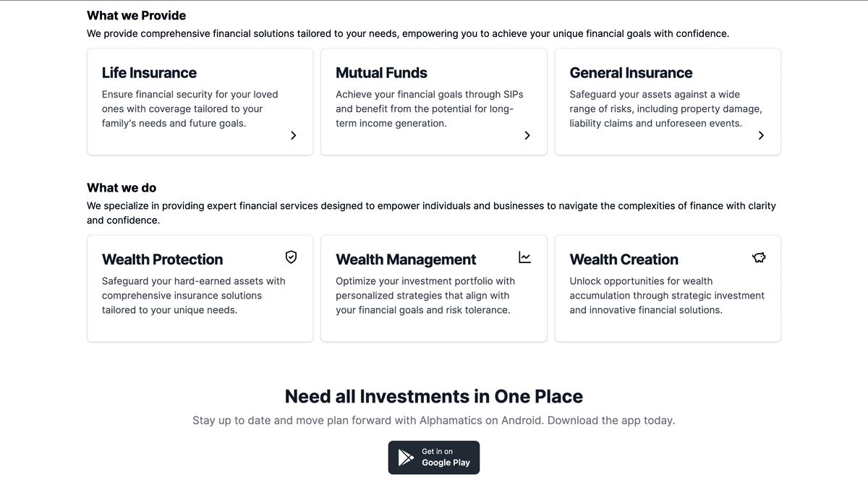Click the line chart icon on Wealth Management
The image size is (868, 490).
click(524, 257)
